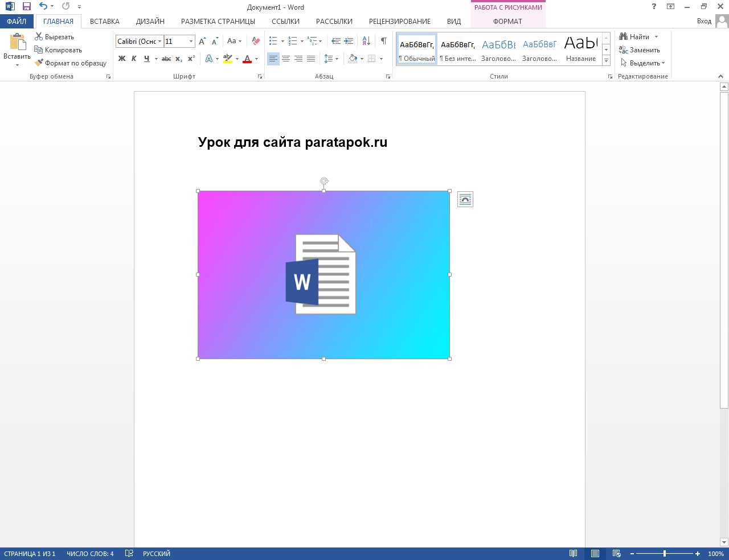Screen dimensions: 729x560
Task: Decrease font size with shrink font icon
Action: pos(215,41)
